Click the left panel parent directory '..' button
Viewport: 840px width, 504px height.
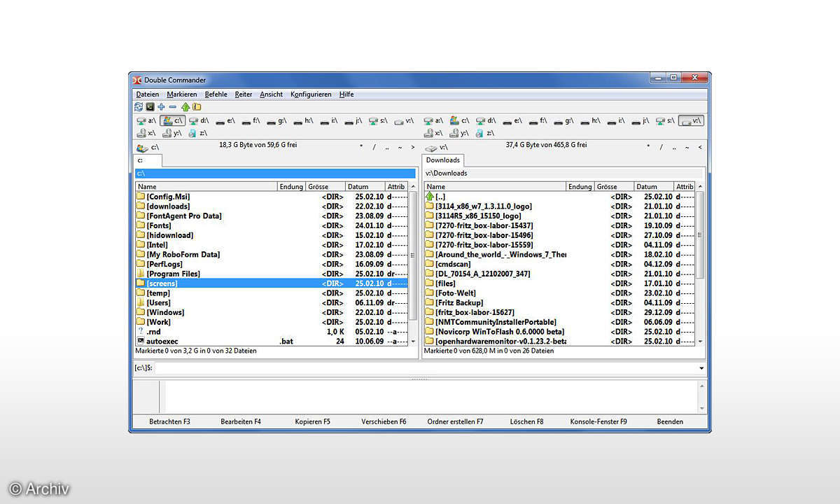point(386,148)
